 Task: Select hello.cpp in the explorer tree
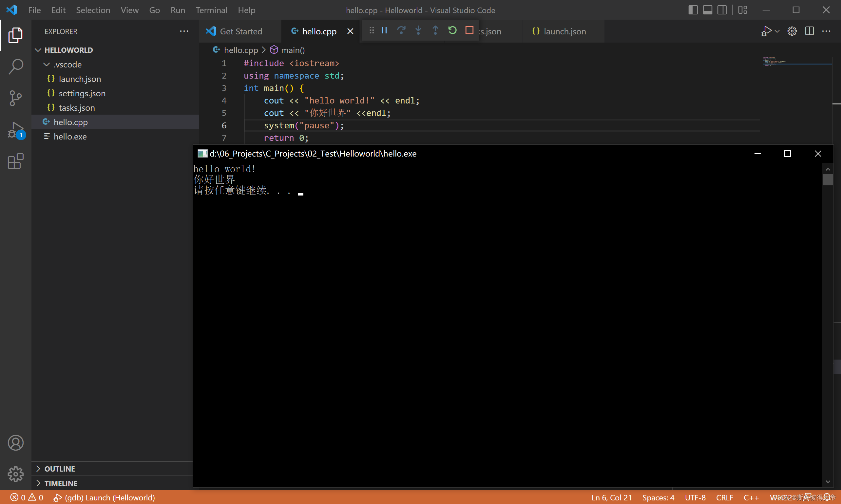pos(115,122)
